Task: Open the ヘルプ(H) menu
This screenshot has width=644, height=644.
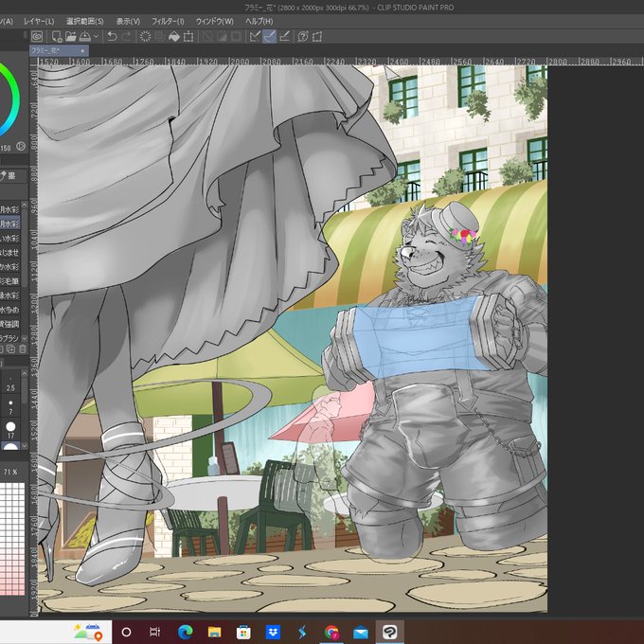Action: click(x=259, y=22)
